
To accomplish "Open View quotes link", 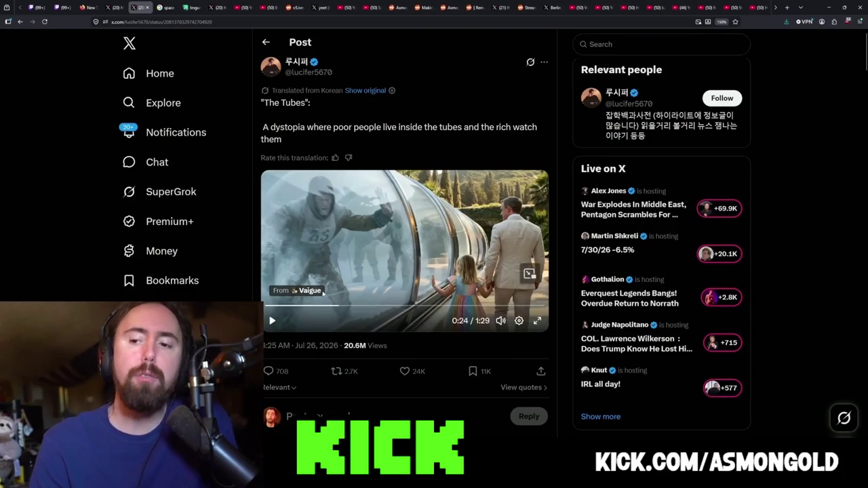I will [524, 387].
